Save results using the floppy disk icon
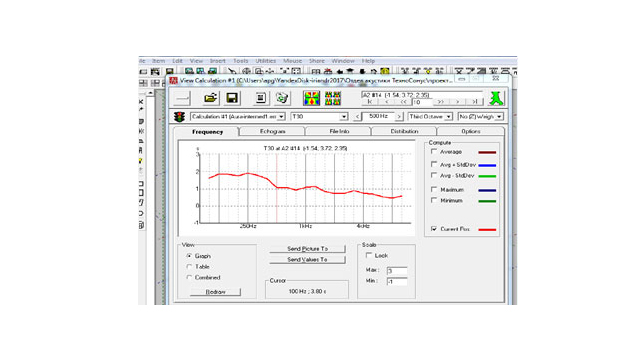Viewport: 640px width, 360px height. (x=232, y=98)
